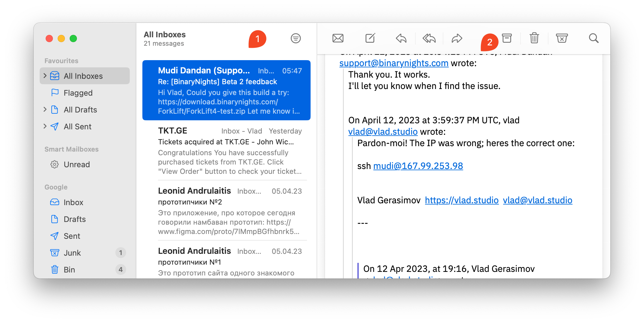Open the https://vlad.studio link
The height and width of the screenshot is (323, 644).
click(x=462, y=200)
